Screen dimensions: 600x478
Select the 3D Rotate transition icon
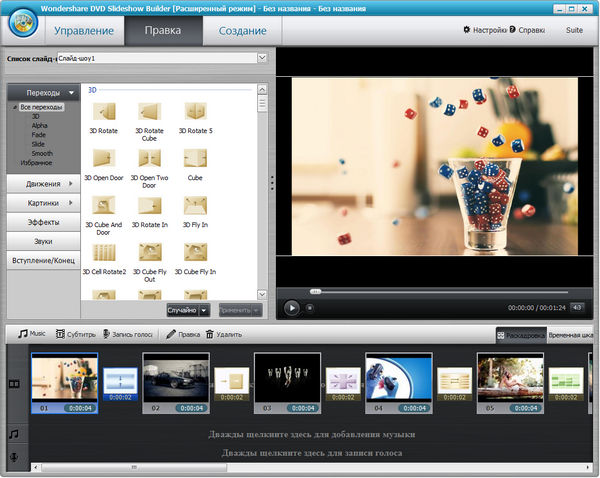[x=102, y=111]
